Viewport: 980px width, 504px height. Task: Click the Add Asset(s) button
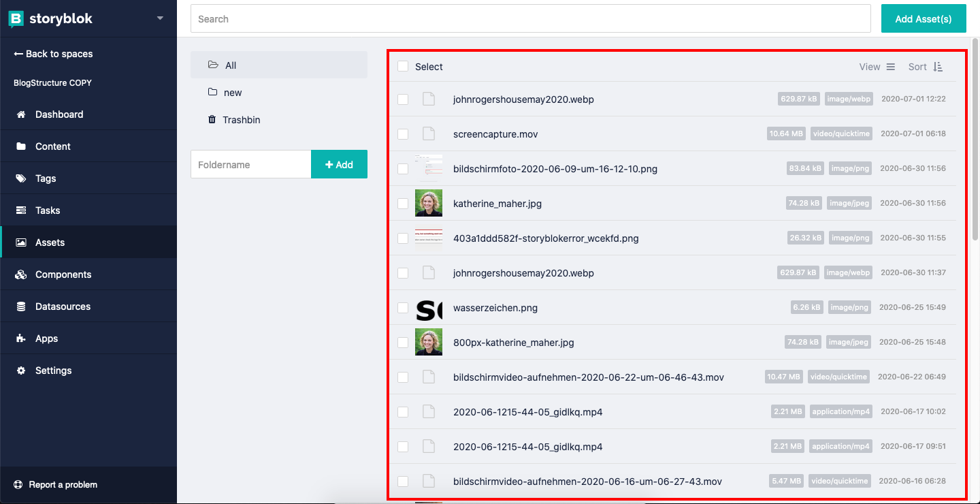923,18
